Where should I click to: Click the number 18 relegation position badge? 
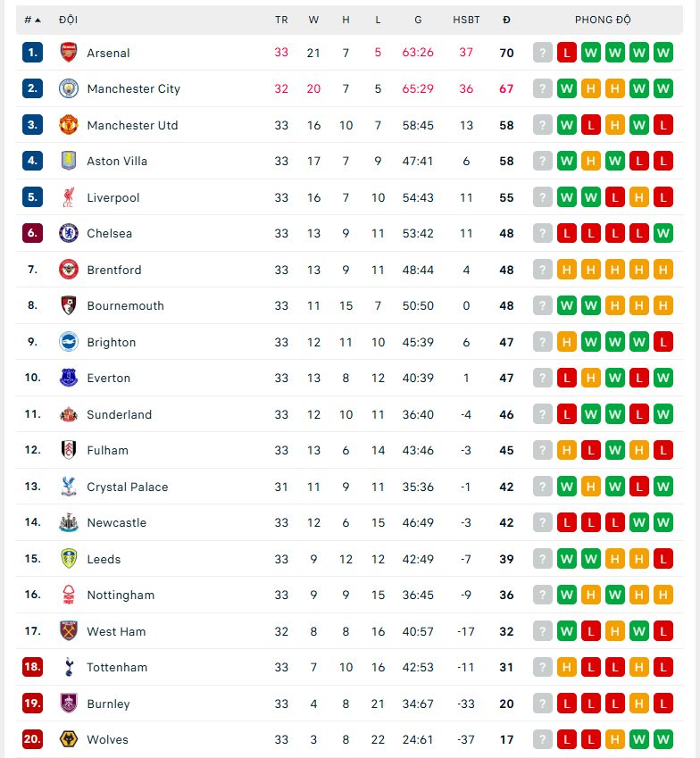pos(32,667)
